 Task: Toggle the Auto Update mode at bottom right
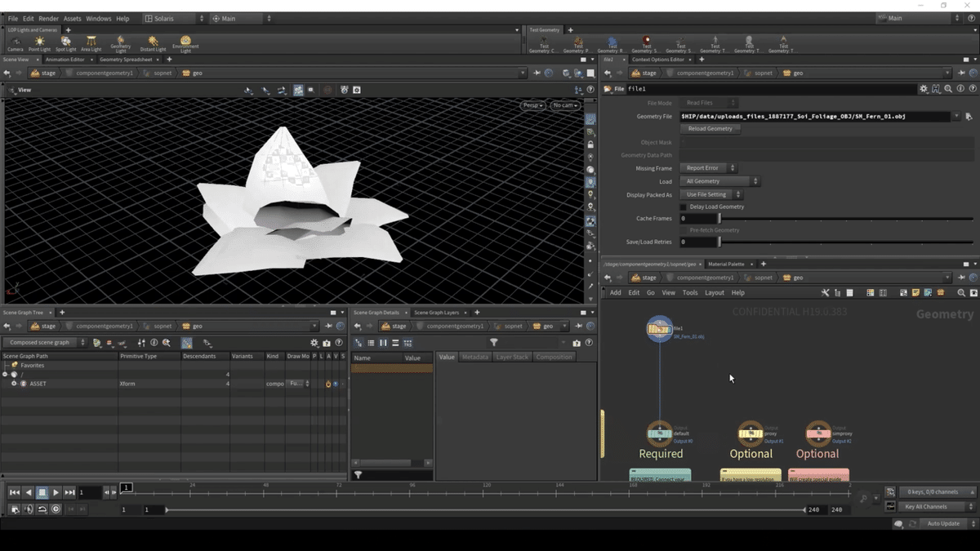coord(943,523)
